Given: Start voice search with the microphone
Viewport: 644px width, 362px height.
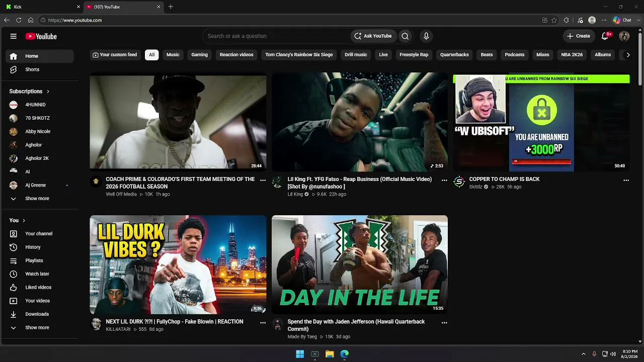Looking at the screenshot, I should (426, 36).
